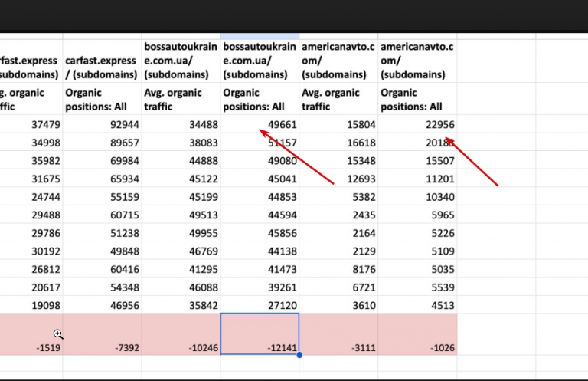This screenshot has height=381, width=588.
Task: Pick the cell showing 44888
Action: pos(181,160)
